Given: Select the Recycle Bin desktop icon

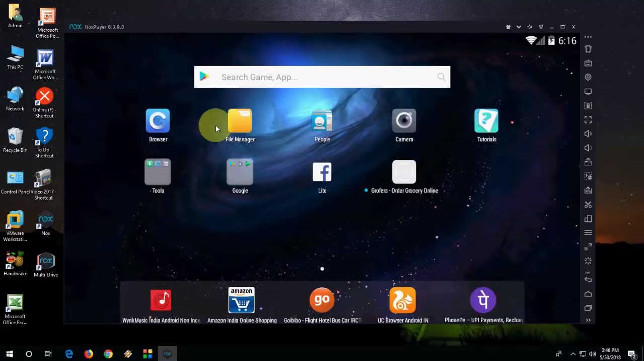Looking at the screenshot, I should [15, 140].
